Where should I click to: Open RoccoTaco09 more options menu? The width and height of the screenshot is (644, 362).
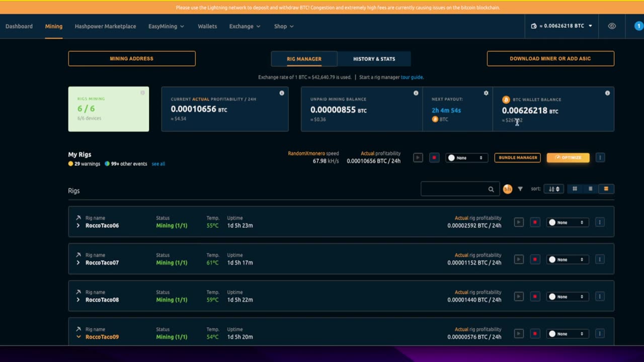point(600,334)
